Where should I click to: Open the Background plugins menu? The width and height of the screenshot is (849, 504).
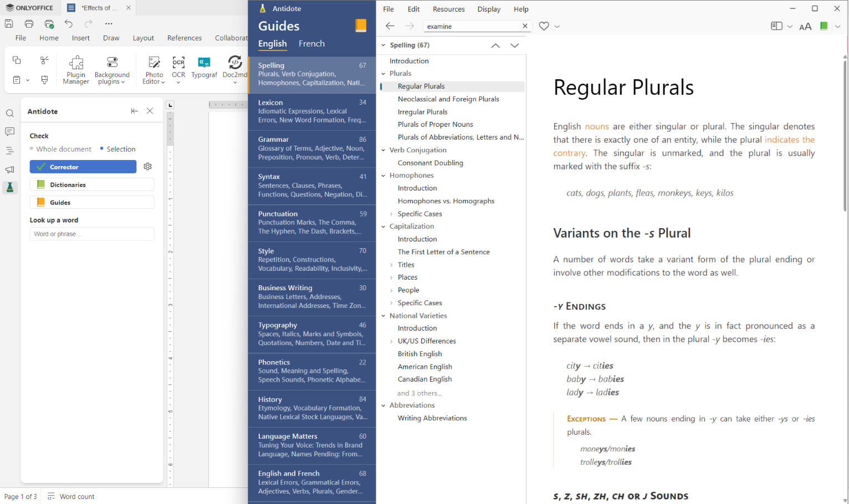click(x=112, y=70)
